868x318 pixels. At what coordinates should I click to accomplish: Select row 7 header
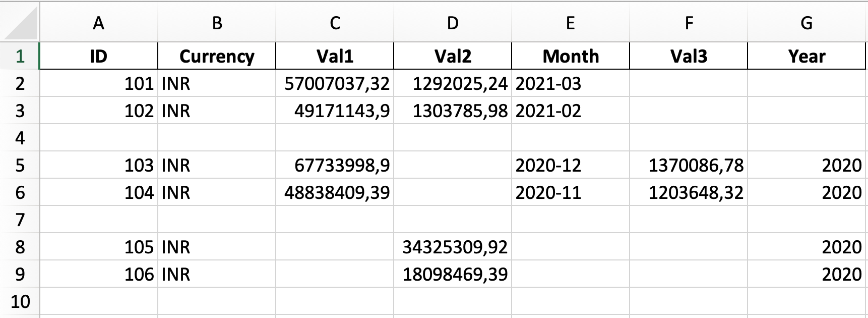[x=20, y=220]
